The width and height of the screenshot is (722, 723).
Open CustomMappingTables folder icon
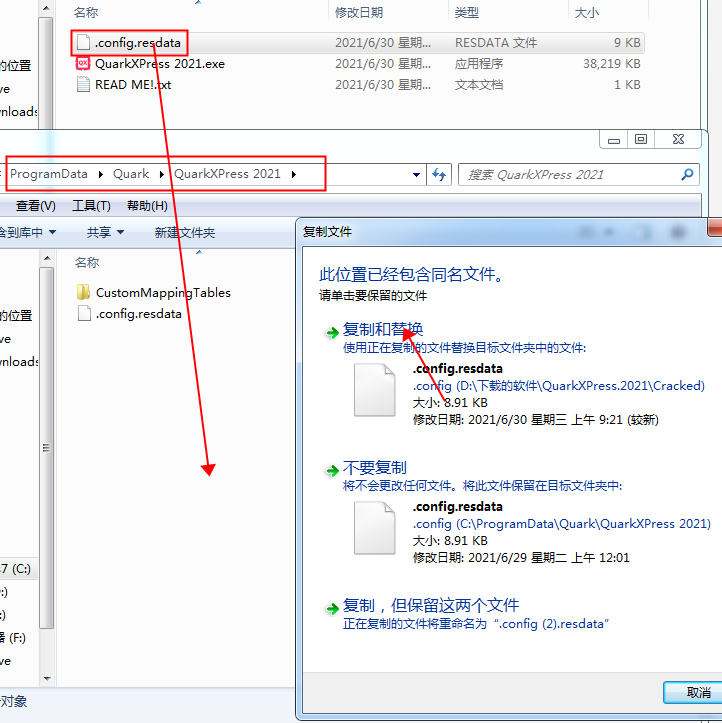[x=83, y=292]
